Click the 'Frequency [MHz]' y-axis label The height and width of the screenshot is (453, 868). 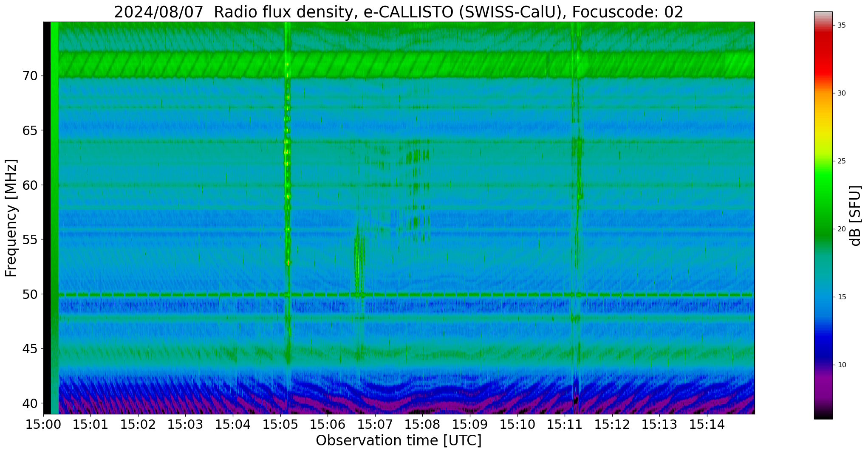click(x=11, y=218)
